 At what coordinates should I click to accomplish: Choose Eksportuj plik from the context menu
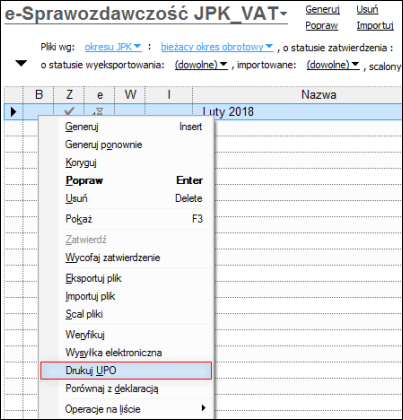pos(126,278)
